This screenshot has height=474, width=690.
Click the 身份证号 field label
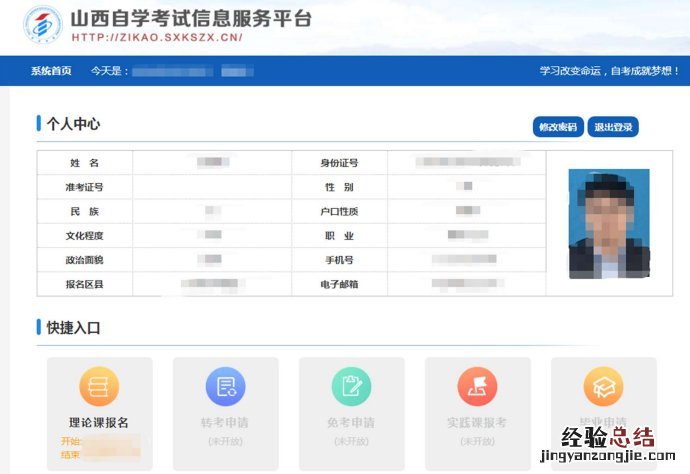(x=339, y=163)
